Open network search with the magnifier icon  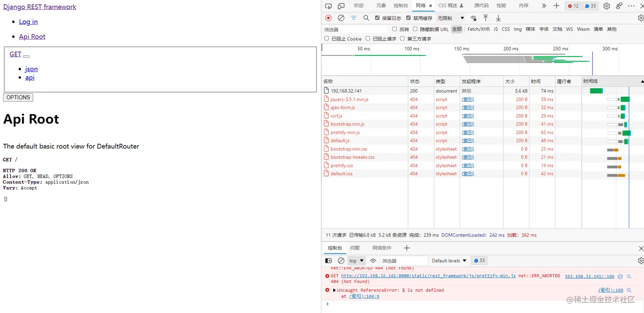pos(366,18)
